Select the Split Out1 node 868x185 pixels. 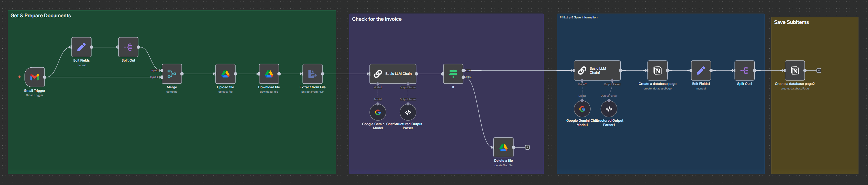(744, 70)
